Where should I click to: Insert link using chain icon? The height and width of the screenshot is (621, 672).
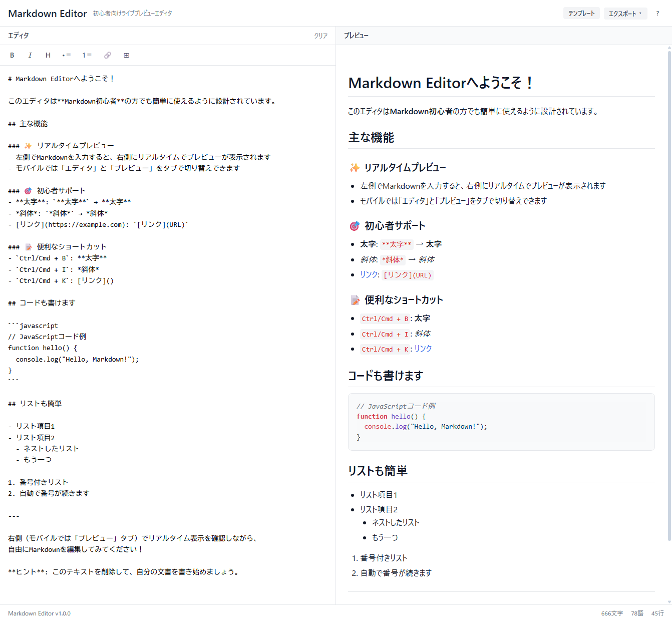click(108, 55)
